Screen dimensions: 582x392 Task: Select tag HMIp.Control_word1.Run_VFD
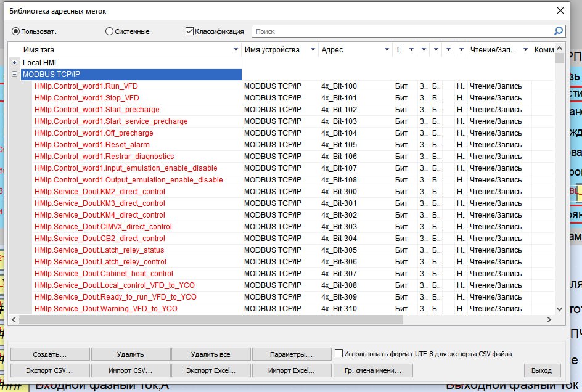pos(86,86)
